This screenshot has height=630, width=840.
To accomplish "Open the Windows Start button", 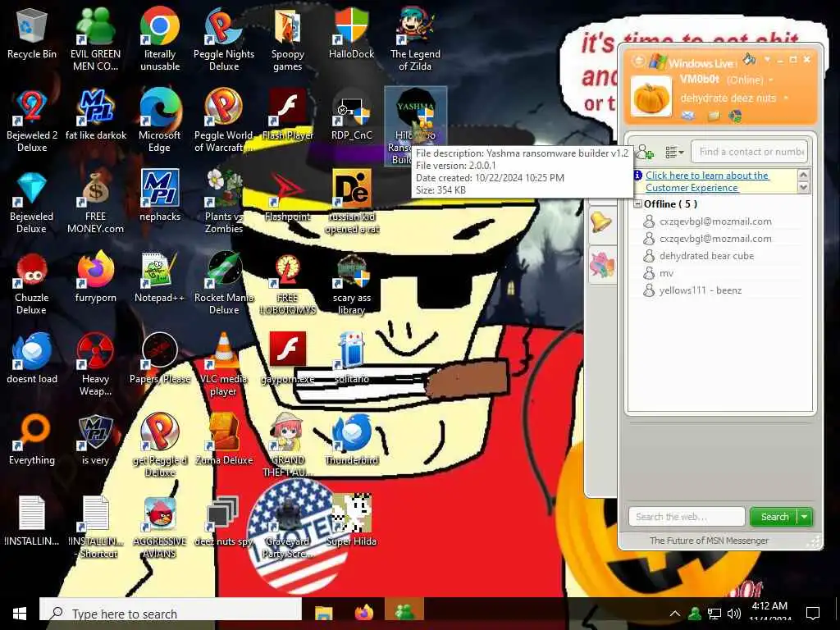I will tap(20, 614).
